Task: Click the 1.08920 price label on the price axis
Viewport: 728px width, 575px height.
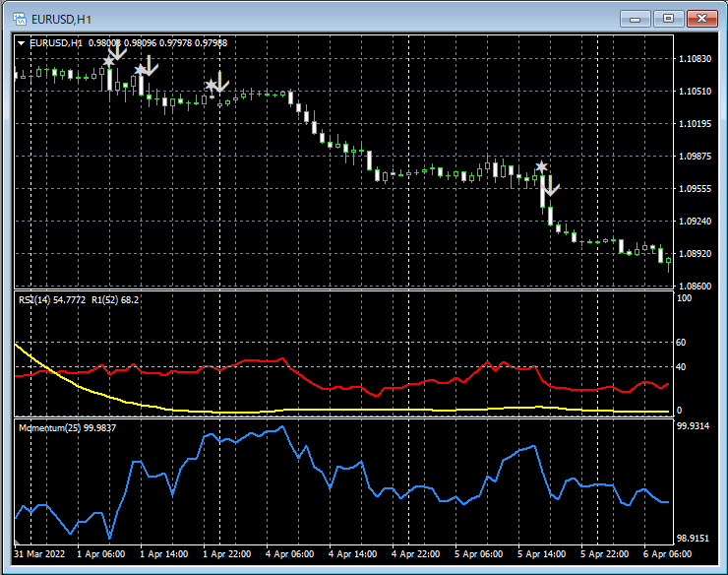Action: click(x=695, y=253)
